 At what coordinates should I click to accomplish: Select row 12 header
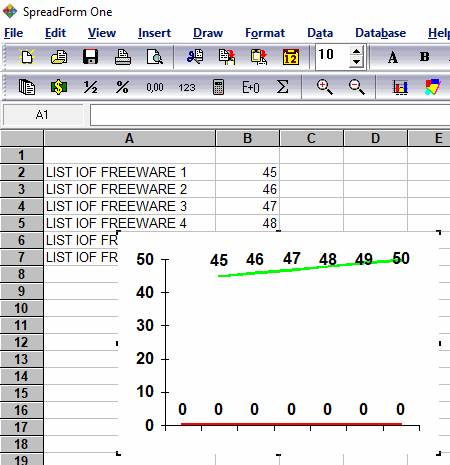[x=21, y=342]
